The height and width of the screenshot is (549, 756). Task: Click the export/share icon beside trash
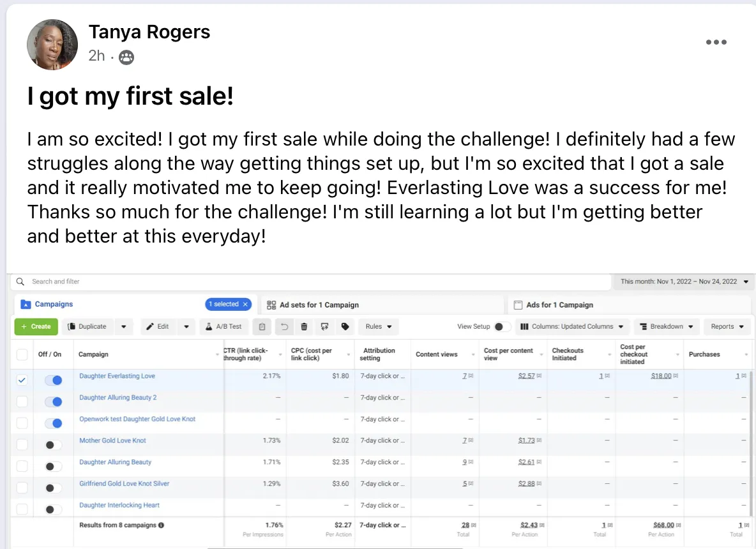pyautogui.click(x=325, y=327)
